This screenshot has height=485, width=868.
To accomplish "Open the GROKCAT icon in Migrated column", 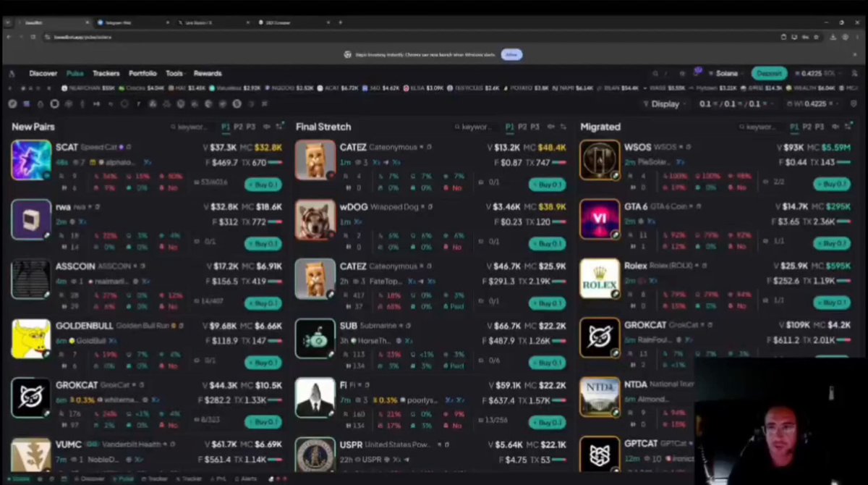I will coord(600,338).
